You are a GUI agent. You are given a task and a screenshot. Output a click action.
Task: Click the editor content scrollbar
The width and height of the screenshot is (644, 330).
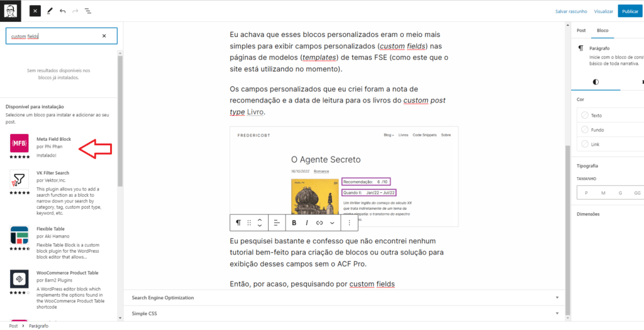coord(568,230)
